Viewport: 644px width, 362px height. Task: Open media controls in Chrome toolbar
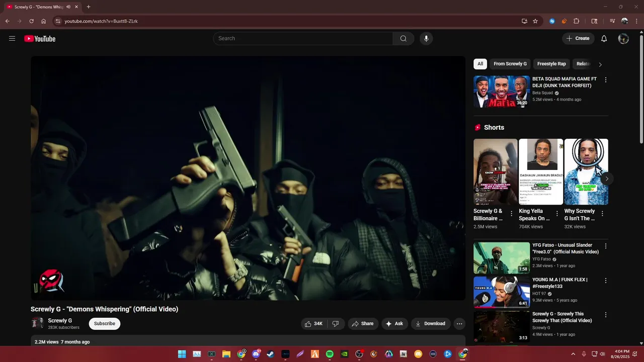click(x=612, y=21)
